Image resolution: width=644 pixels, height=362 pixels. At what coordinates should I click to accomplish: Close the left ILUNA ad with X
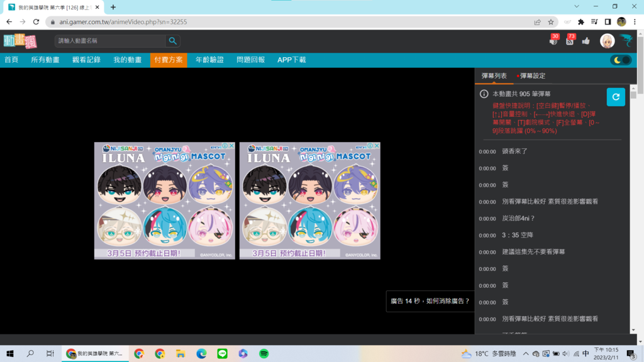tap(231, 146)
